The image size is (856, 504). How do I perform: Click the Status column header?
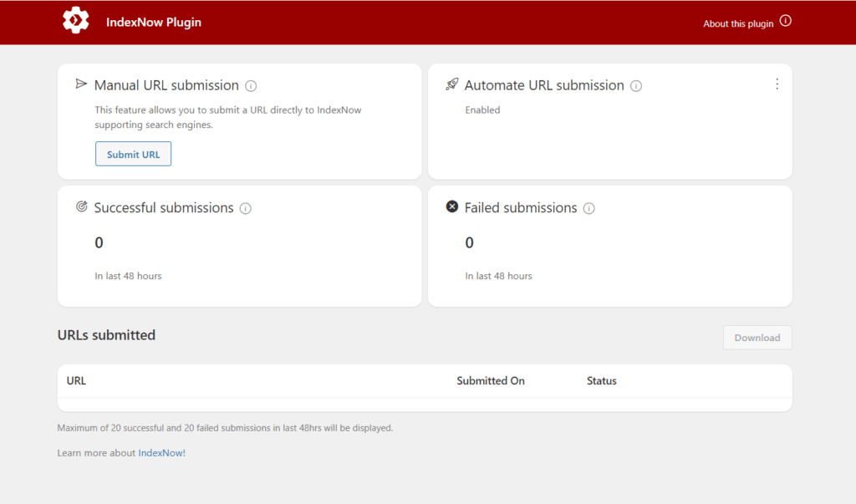(x=602, y=380)
